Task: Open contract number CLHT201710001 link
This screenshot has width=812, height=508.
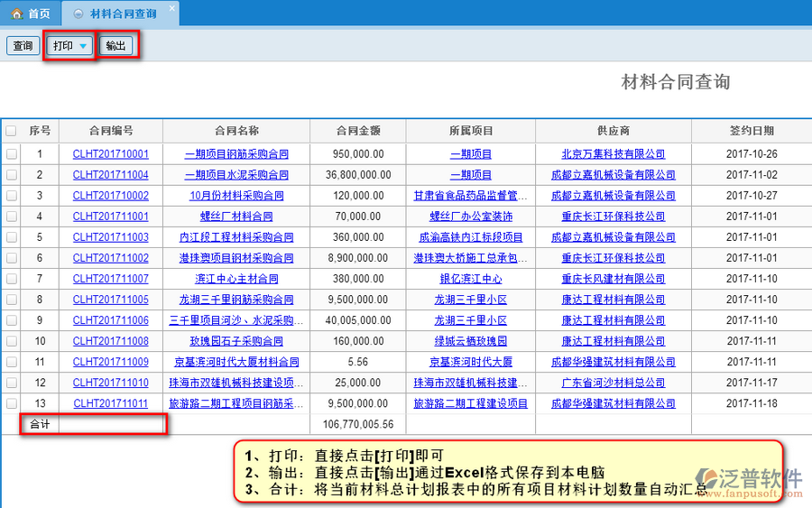Action: tap(110, 154)
